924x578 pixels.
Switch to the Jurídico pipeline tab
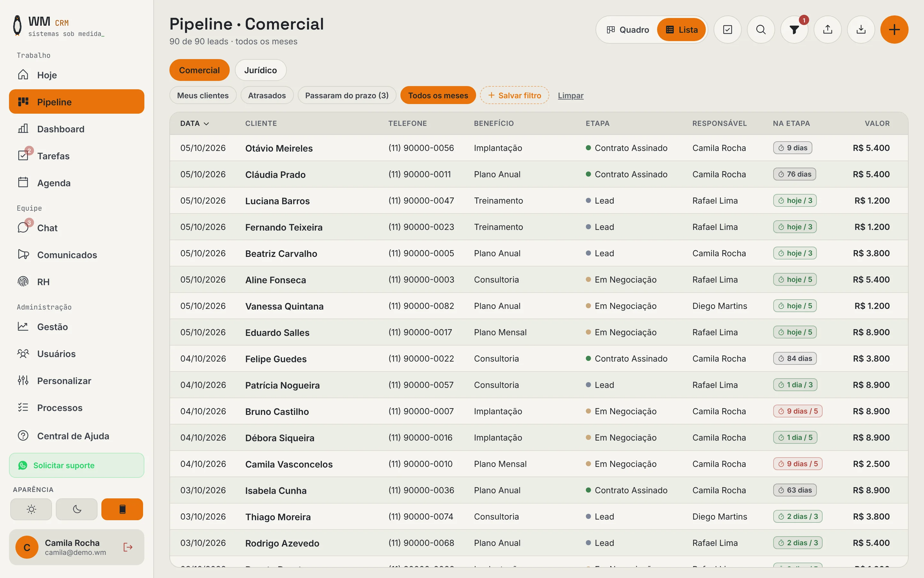[261, 70]
